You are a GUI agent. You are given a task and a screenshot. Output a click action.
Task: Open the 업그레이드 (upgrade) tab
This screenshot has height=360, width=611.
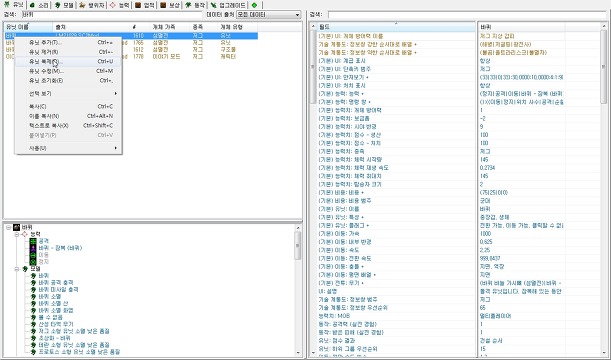click(x=228, y=5)
